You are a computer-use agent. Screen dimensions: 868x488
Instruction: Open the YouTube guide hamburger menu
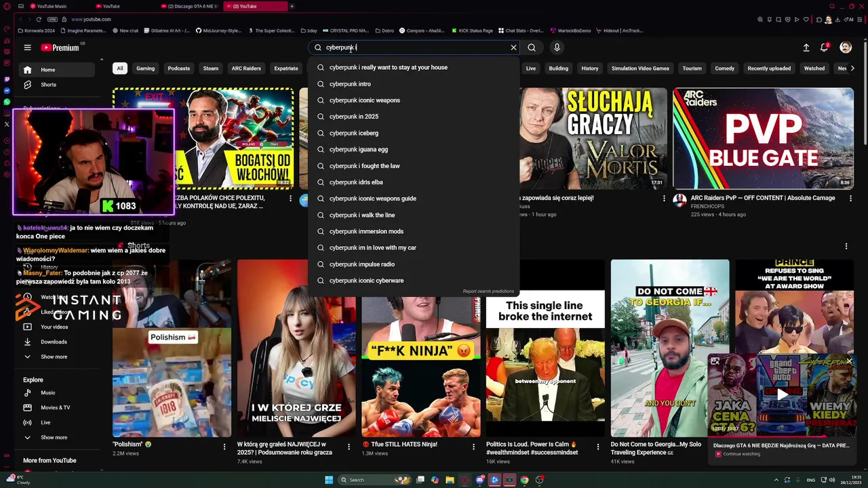coord(27,47)
